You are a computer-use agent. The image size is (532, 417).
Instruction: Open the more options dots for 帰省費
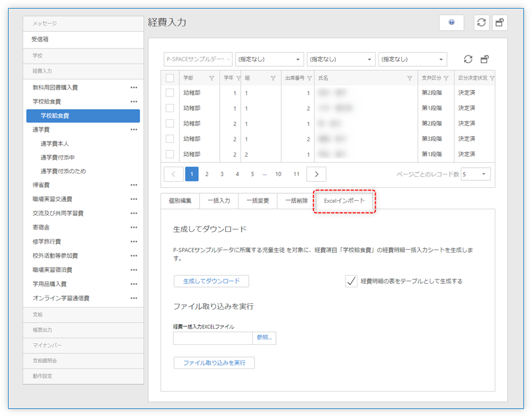pos(134,185)
